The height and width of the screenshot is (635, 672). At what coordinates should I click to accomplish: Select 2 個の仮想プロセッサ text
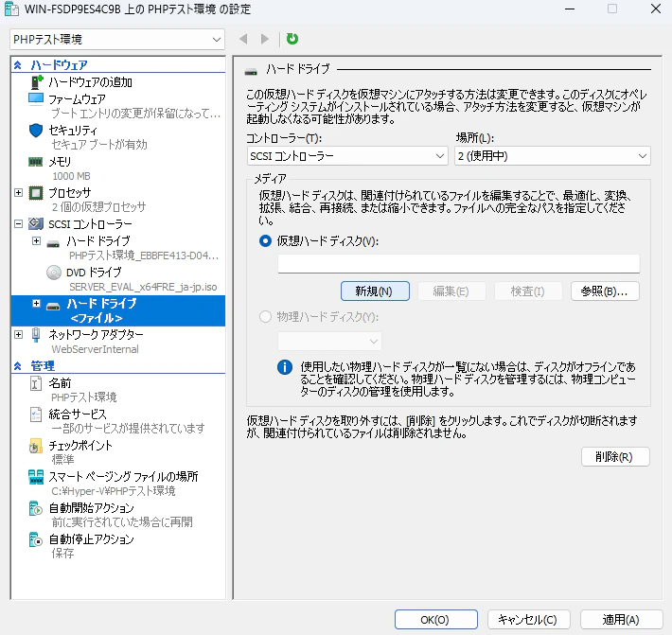[x=98, y=207]
